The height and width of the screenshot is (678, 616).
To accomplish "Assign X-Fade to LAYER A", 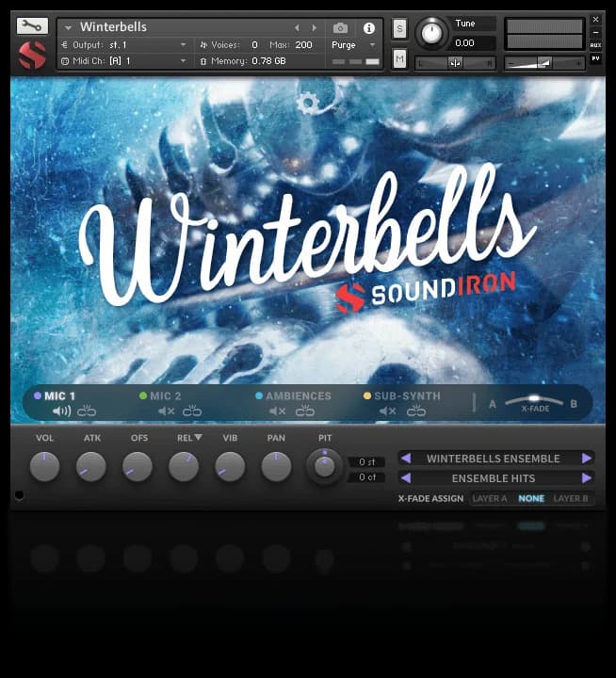I will pos(490,498).
